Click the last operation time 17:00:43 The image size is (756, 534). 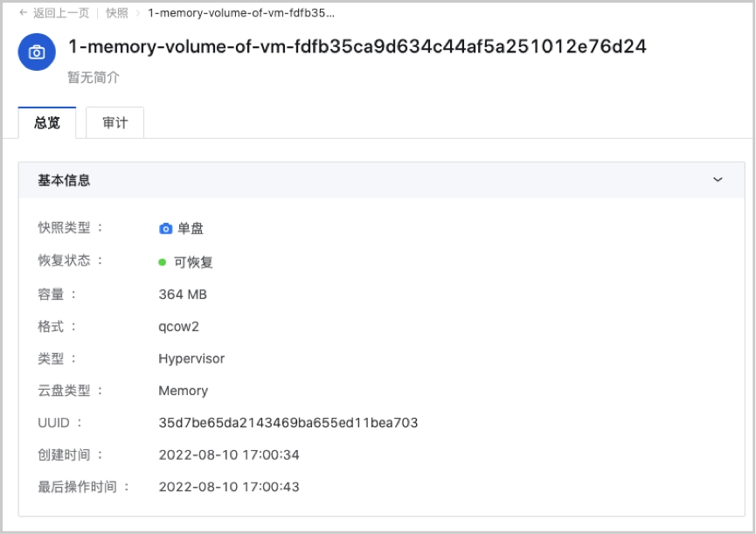229,487
